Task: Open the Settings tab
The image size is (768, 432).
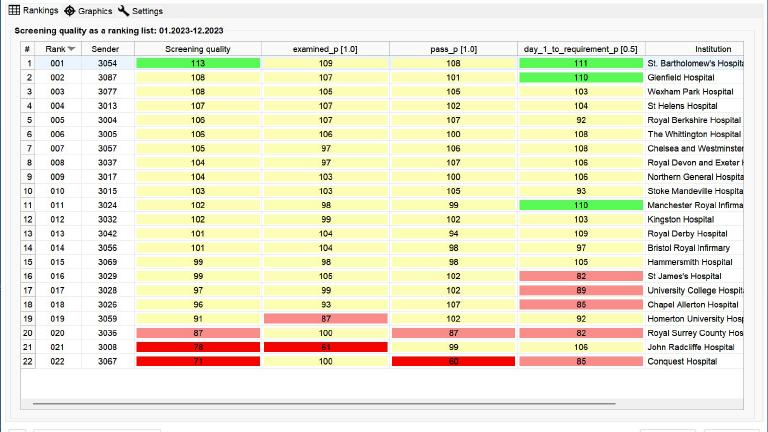Action: (147, 11)
